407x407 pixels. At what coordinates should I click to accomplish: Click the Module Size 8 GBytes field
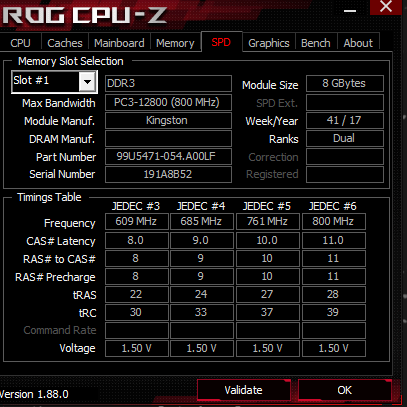(x=345, y=83)
